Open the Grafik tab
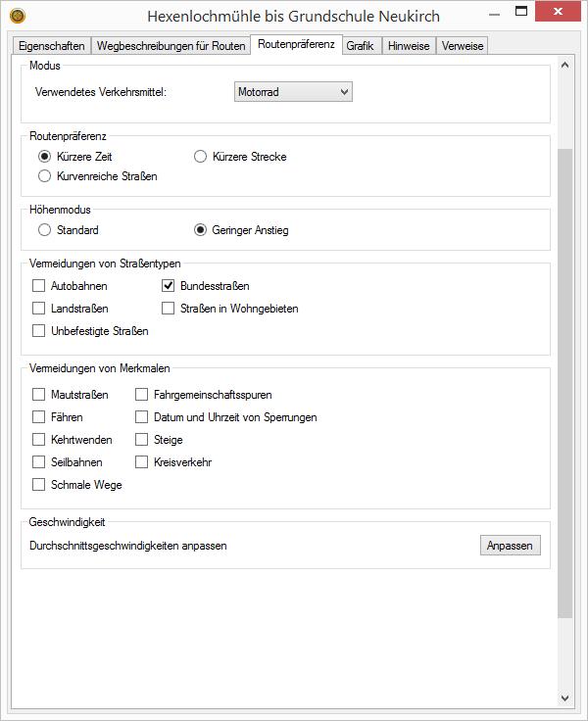This screenshot has height=721, width=588. (360, 46)
